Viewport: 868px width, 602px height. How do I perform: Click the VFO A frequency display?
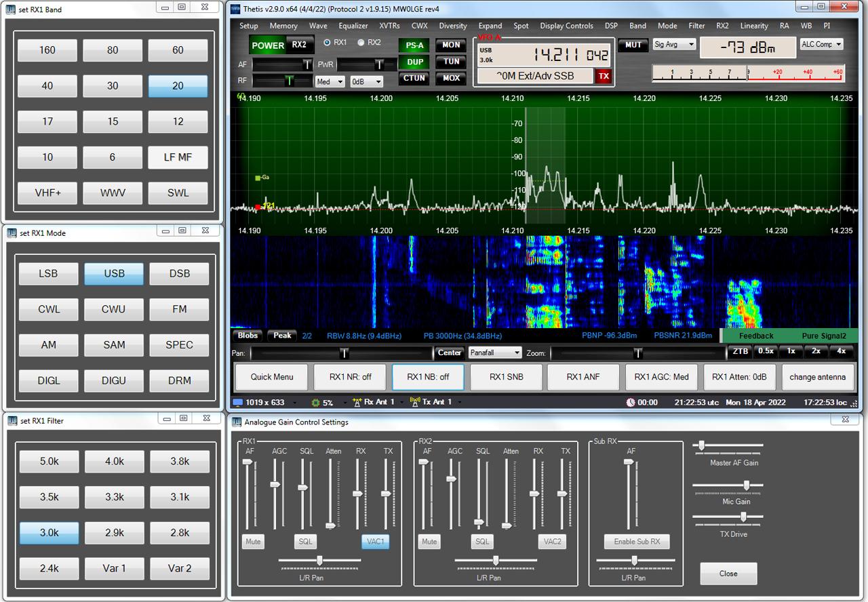click(570, 55)
